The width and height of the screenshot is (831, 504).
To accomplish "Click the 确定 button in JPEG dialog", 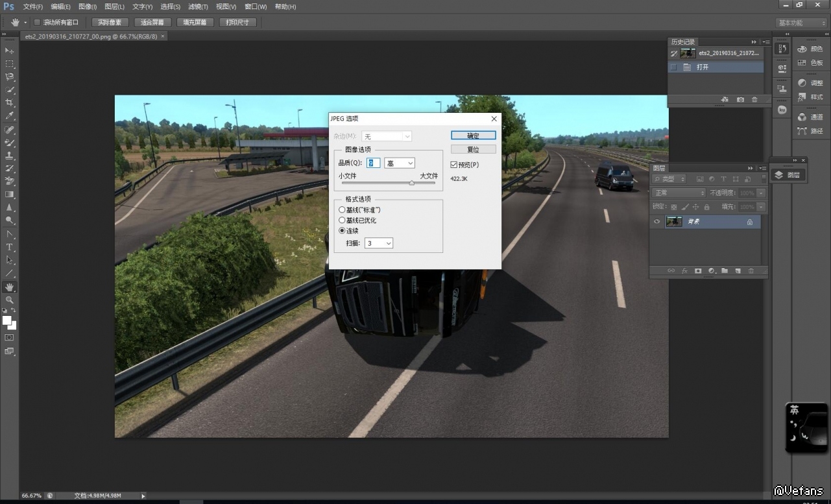I will [x=473, y=136].
